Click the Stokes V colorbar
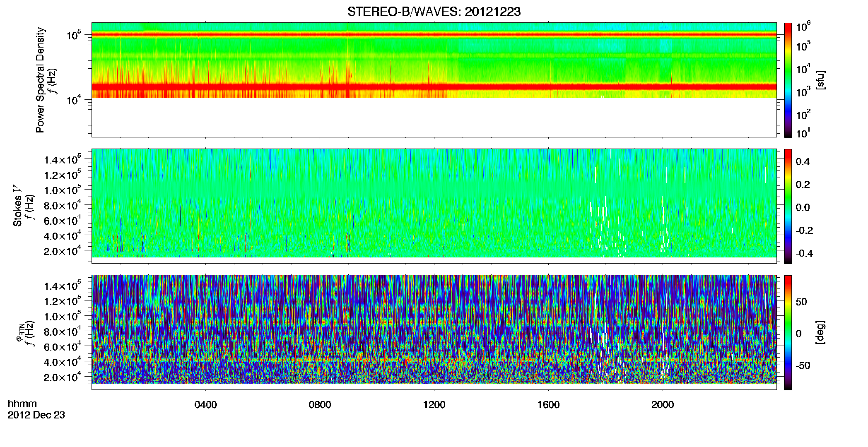This screenshot has width=868, height=447. [x=788, y=206]
